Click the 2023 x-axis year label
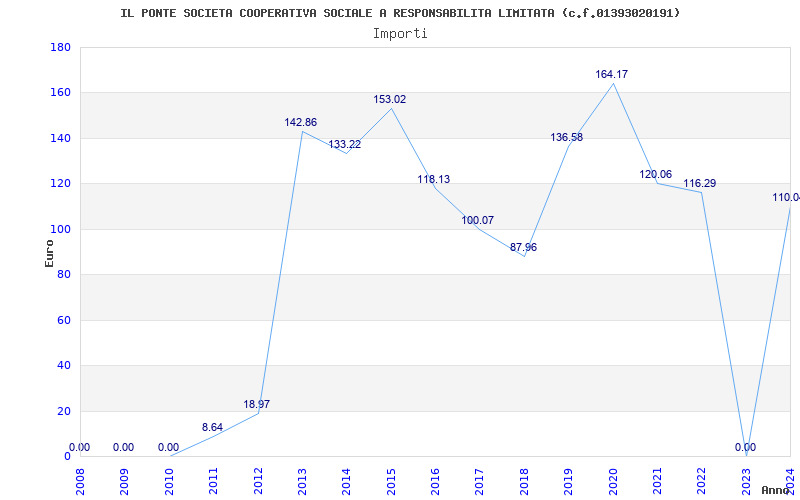Image resolution: width=800 pixels, height=500 pixels. tap(746, 481)
